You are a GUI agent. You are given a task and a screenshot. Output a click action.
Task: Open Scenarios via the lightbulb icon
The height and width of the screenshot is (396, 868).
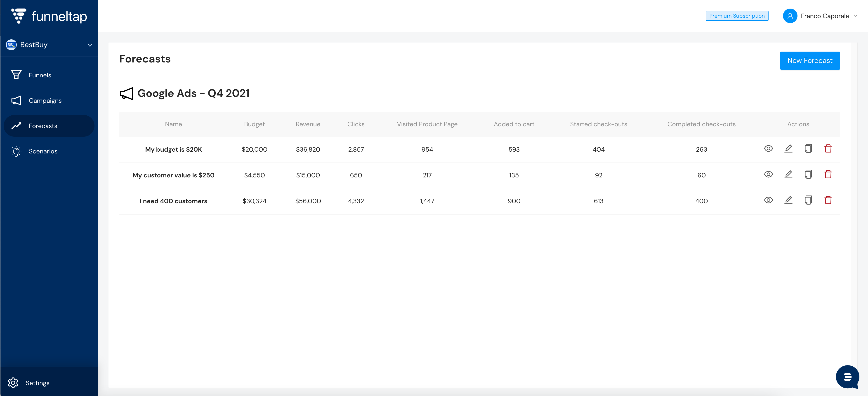[x=16, y=151]
